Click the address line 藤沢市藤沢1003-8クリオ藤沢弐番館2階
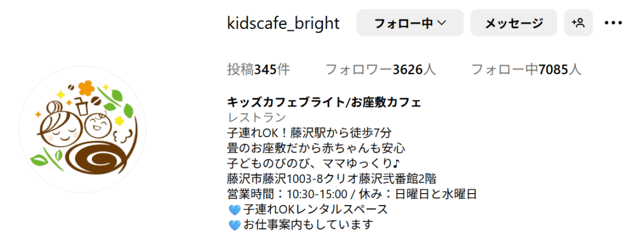This screenshot has width=644, height=239. pos(331,179)
